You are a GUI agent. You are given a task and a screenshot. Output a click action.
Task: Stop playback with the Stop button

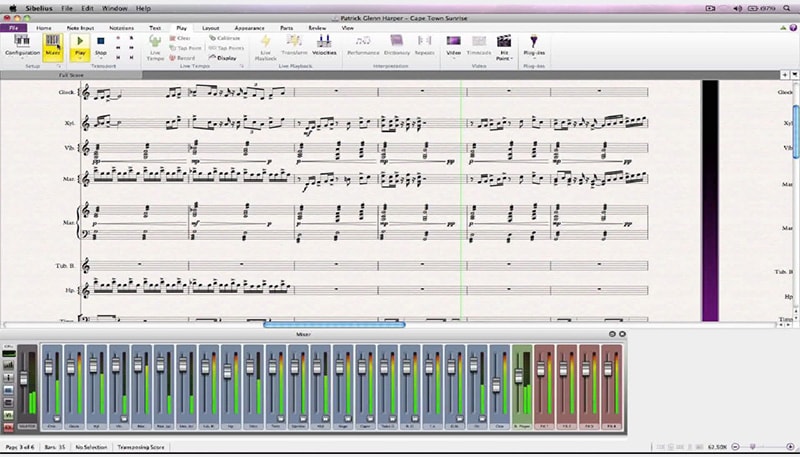101,41
